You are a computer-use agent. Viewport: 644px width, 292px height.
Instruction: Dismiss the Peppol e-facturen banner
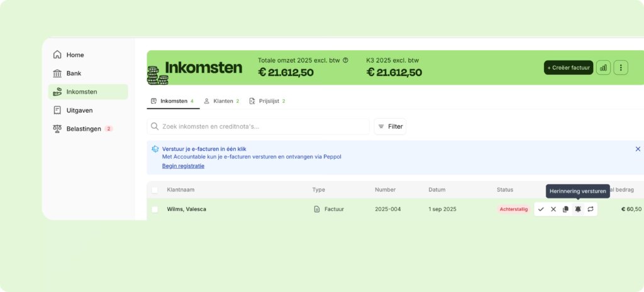[x=638, y=149]
